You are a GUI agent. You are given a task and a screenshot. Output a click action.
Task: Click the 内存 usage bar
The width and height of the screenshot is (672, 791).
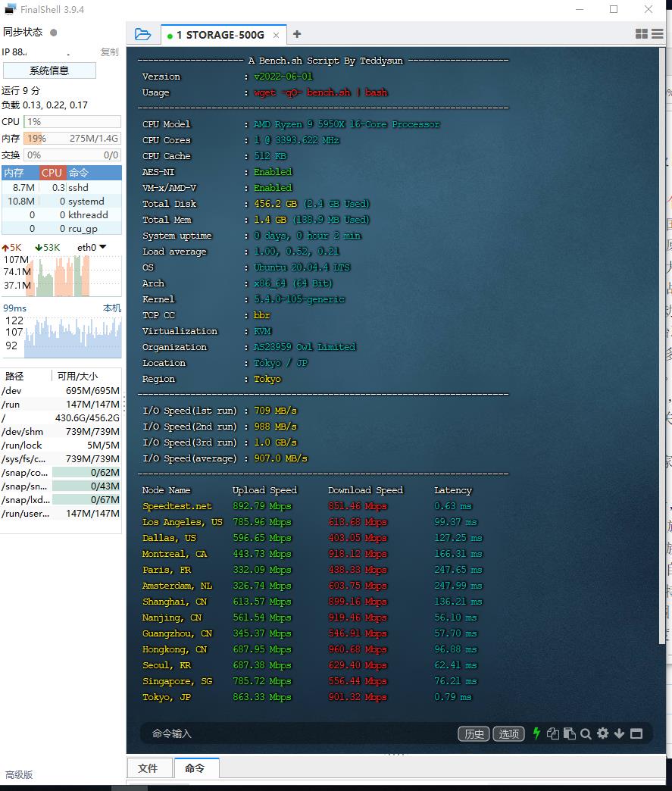(72, 138)
